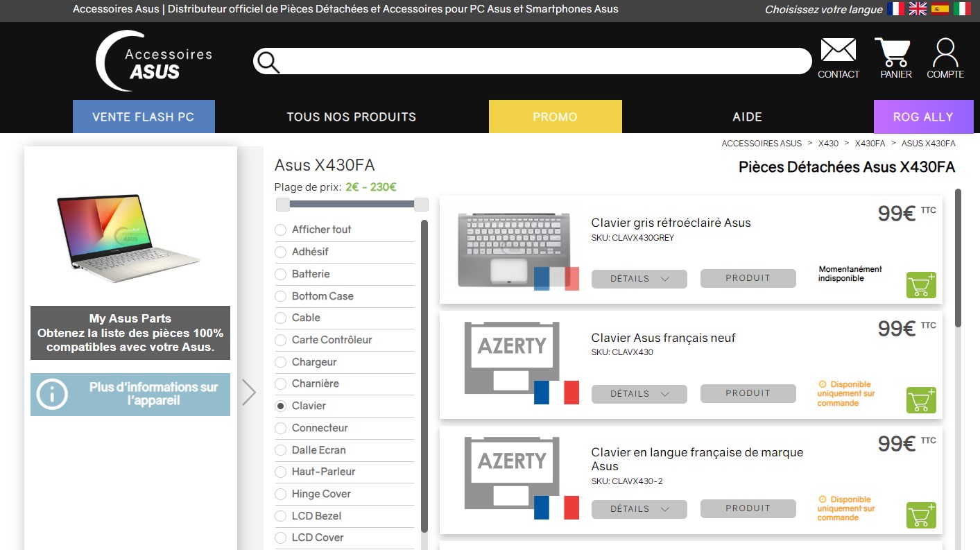Expand Détails for Clavier Asus français neuf
Viewport: 980px width, 550px height.
click(x=639, y=394)
